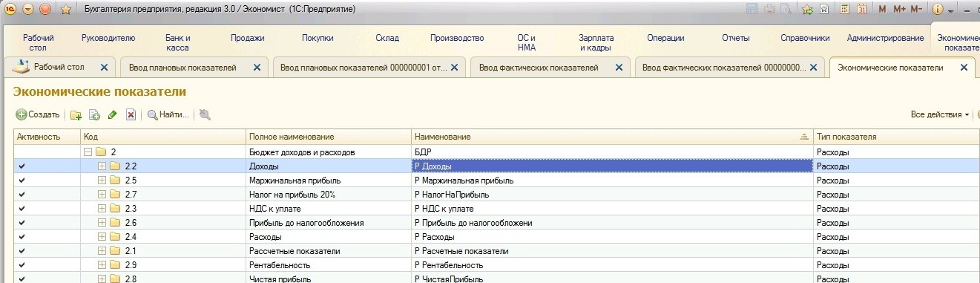
Task: Open the calculator icon
Action: coord(844,10)
